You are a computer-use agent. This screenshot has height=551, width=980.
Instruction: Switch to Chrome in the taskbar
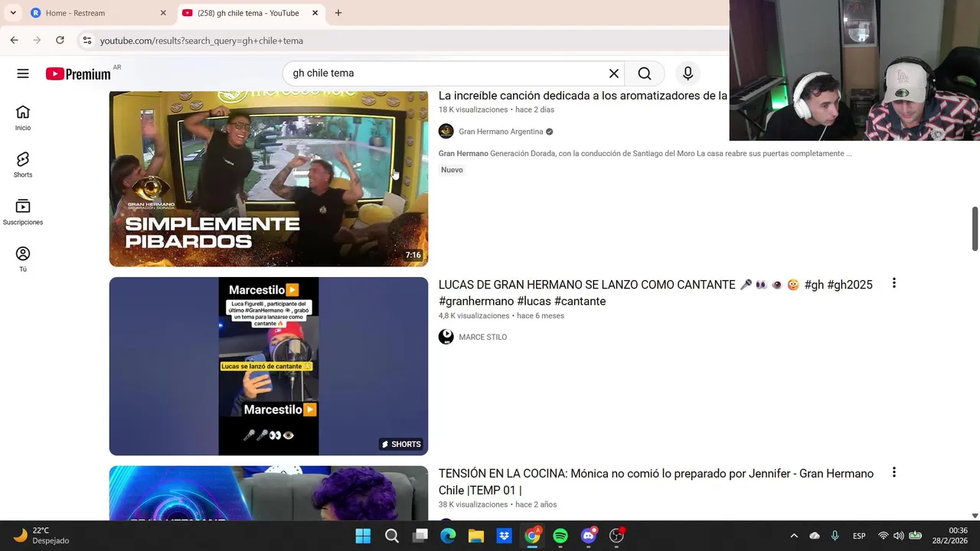pos(532,536)
